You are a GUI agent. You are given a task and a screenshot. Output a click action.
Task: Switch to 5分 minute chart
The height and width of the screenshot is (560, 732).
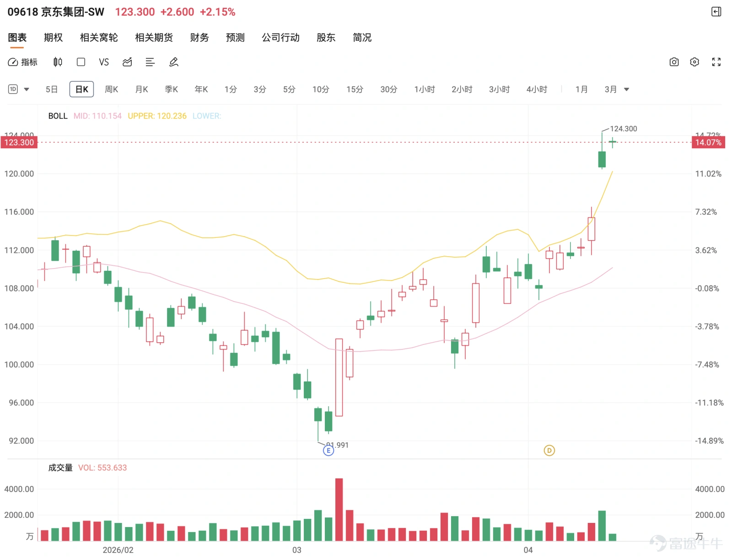[289, 89]
